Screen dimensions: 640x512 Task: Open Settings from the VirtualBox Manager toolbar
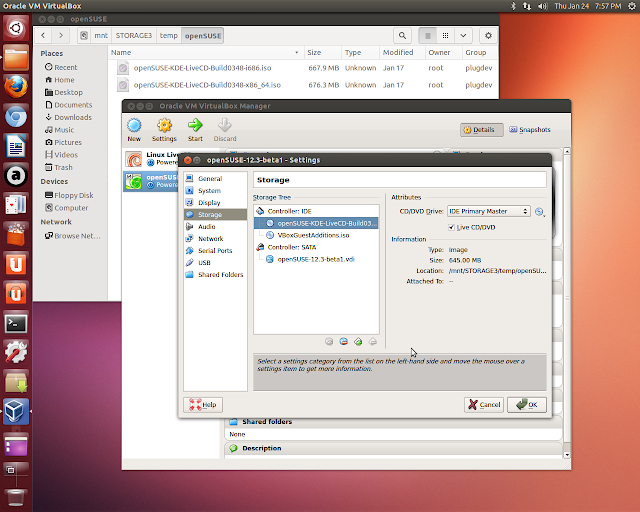click(x=164, y=129)
